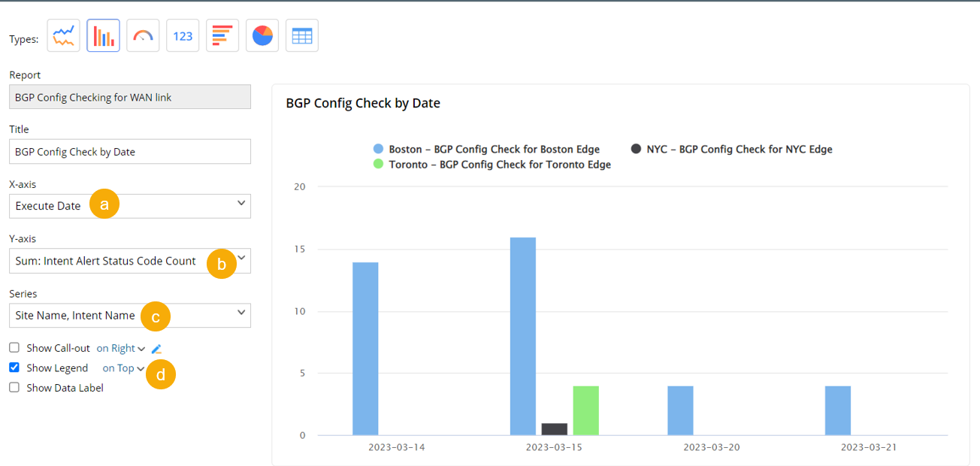Viewport: 980px width, 466px height.
Task: Click the call-out edit pencil icon
Action: 156,349
